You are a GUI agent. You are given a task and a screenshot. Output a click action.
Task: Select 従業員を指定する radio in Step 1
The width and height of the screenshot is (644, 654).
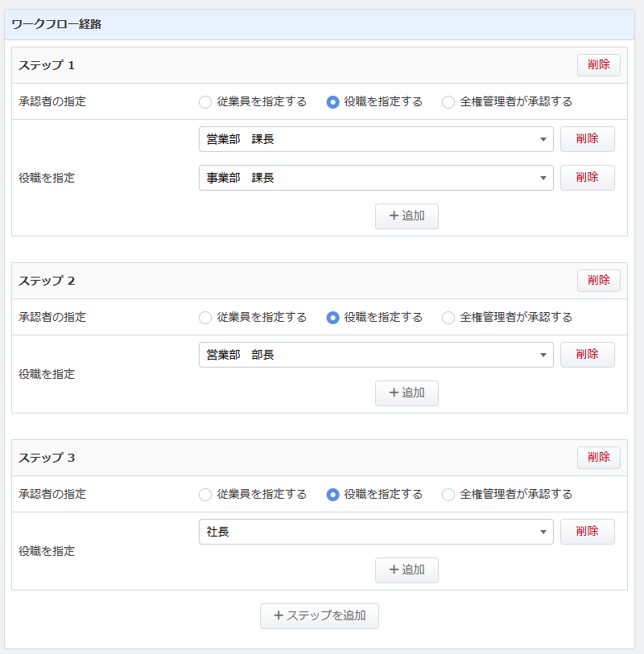click(205, 102)
